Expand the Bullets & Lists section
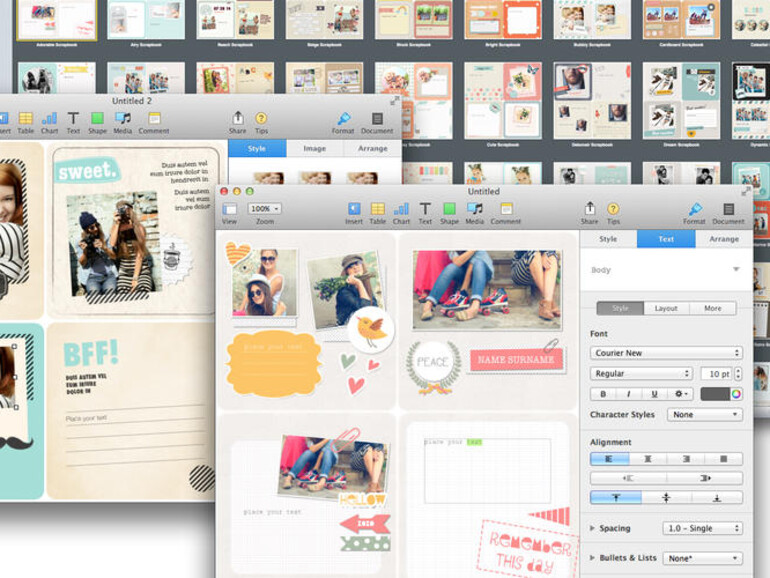This screenshot has width=770, height=578. click(592, 558)
